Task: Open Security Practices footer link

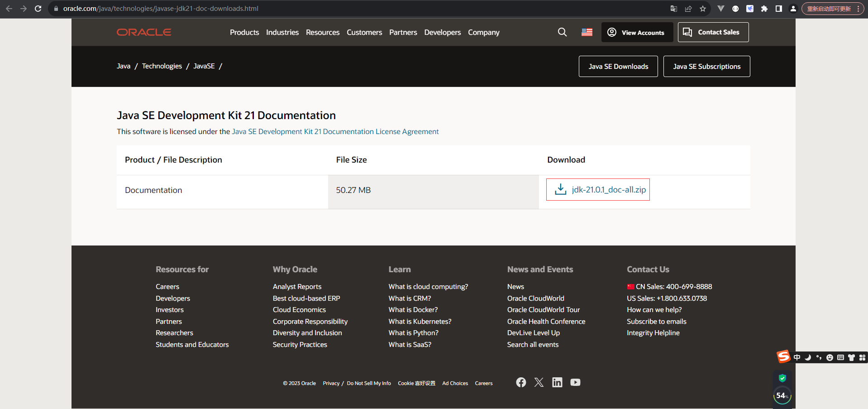Action: click(x=300, y=345)
